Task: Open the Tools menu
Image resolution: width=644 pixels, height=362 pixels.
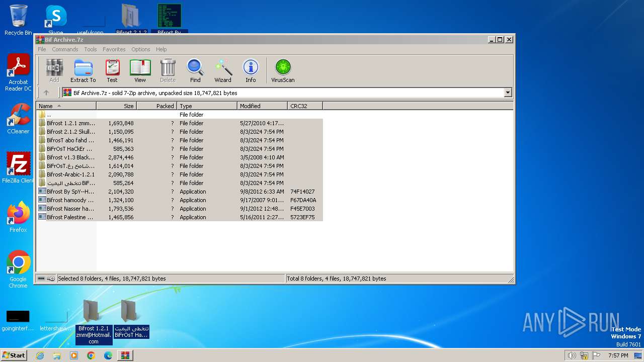Action: (x=91, y=49)
